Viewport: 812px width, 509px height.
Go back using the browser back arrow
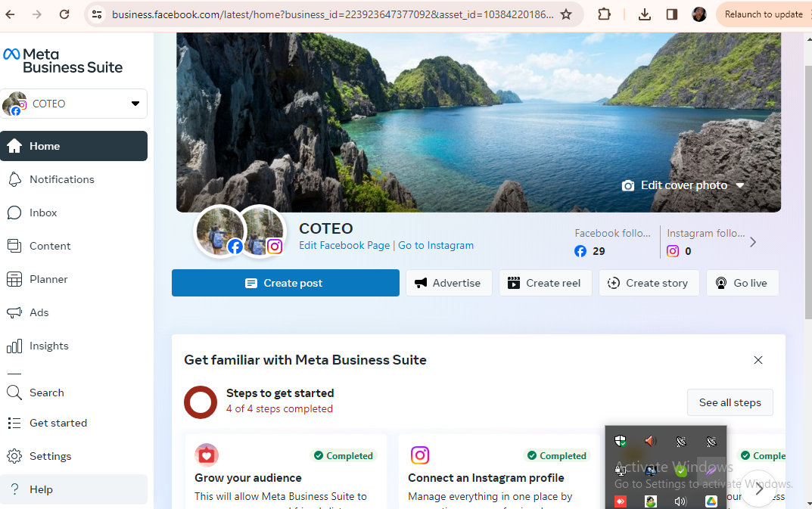tap(11, 14)
